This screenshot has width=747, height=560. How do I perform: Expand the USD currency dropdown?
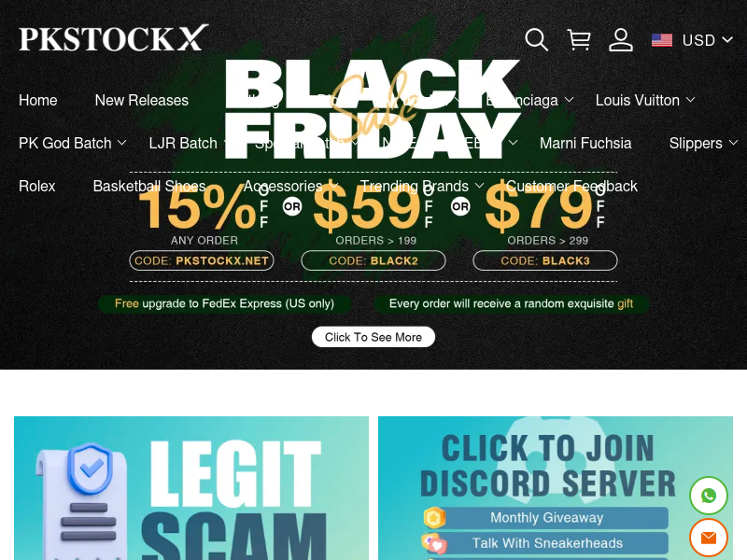click(x=707, y=40)
